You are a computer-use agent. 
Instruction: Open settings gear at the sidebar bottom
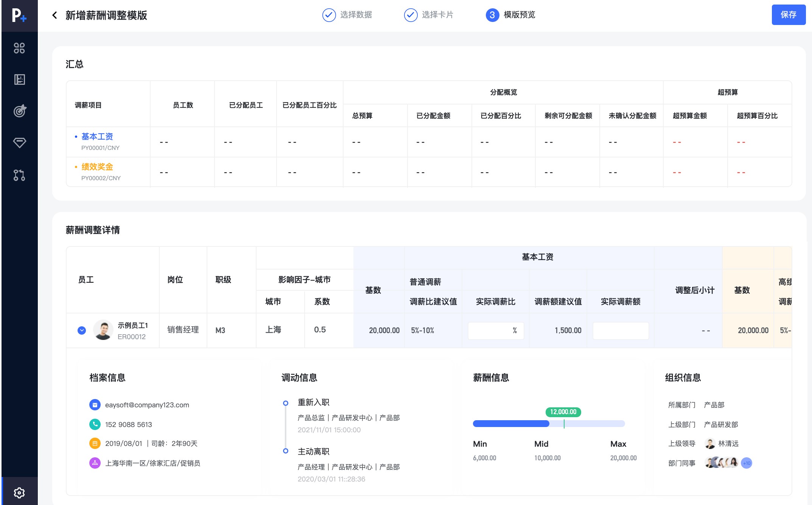click(19, 493)
